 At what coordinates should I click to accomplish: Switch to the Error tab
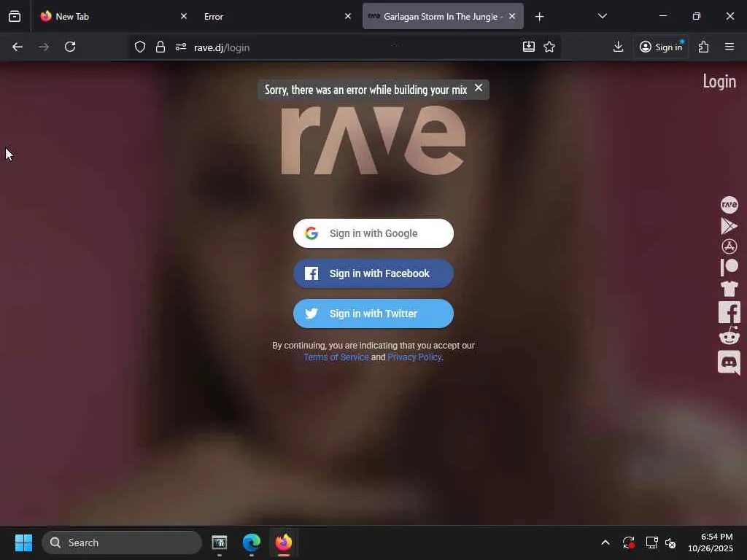(277, 16)
